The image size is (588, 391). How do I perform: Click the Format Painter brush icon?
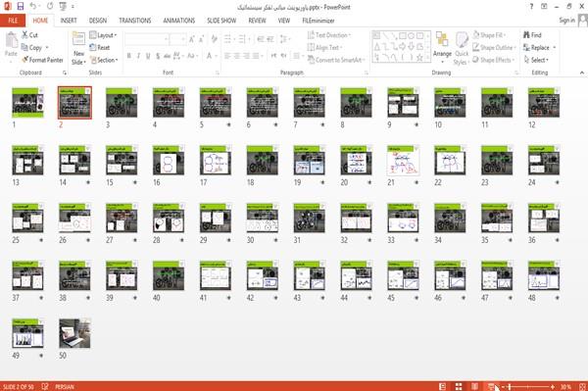click(x=25, y=60)
